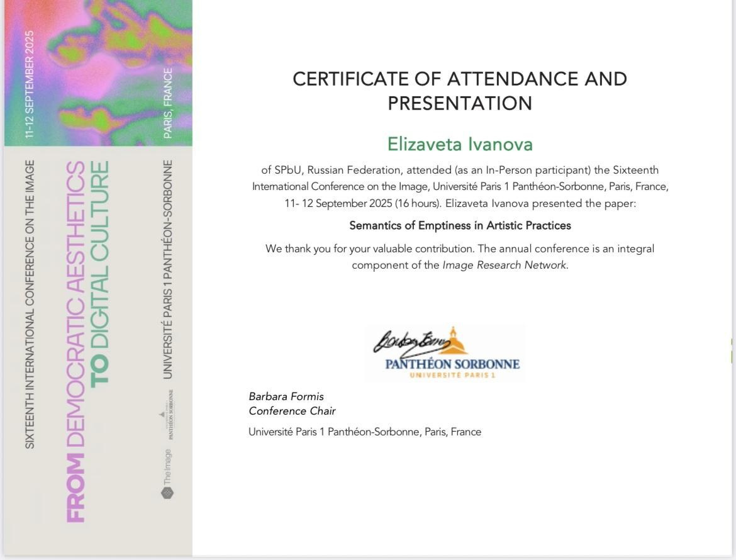Click the bottom Université Paris 1 address line
This screenshot has width=736, height=560.
tap(365, 432)
